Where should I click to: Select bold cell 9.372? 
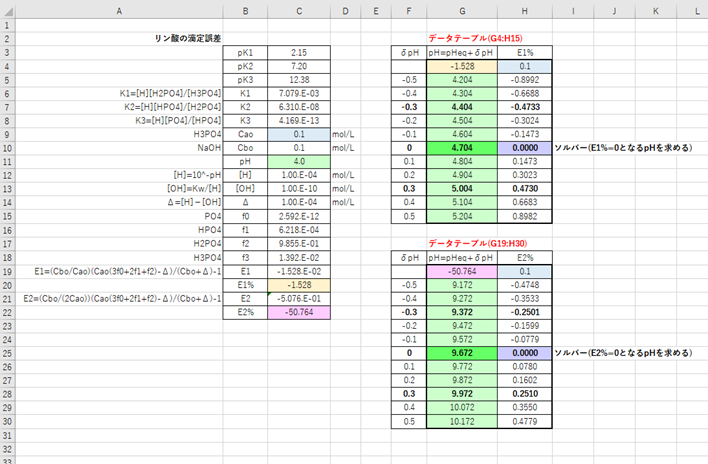point(462,312)
